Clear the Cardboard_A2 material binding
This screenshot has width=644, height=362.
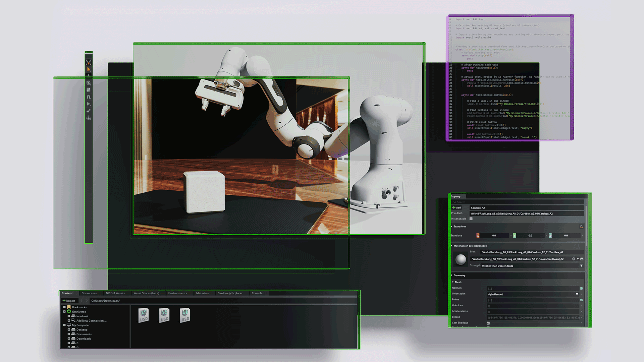click(x=574, y=259)
